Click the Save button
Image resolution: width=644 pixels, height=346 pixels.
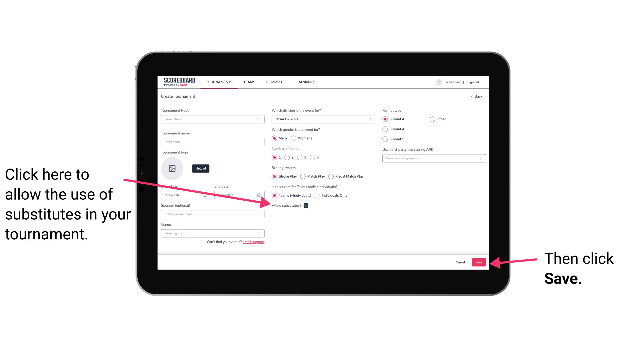pyautogui.click(x=479, y=262)
